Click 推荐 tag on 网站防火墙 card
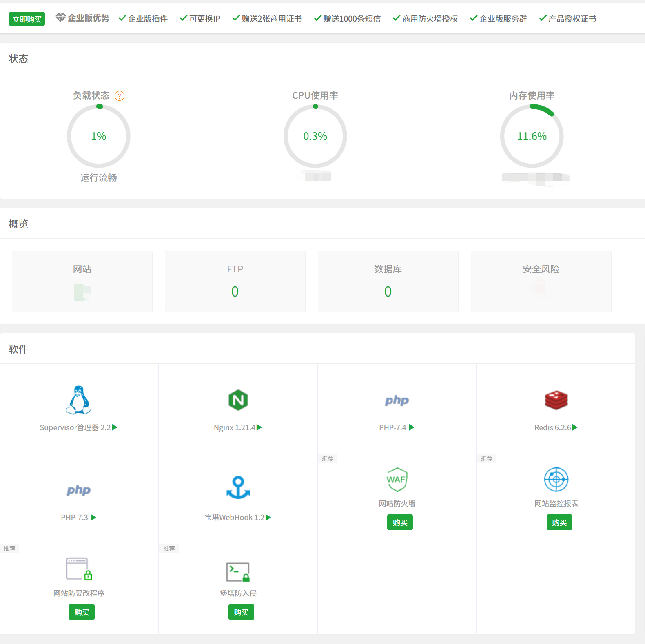This screenshot has width=645, height=644. coord(328,458)
